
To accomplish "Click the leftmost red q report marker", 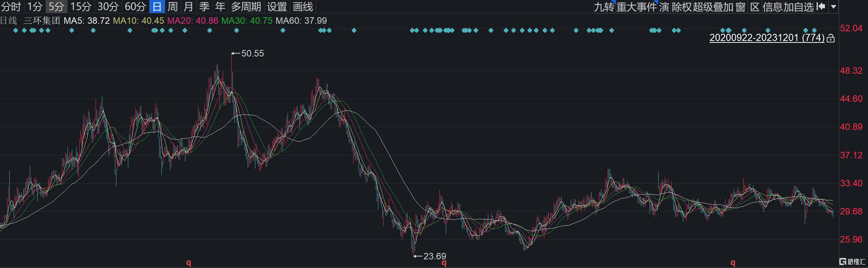I will coord(189,263).
